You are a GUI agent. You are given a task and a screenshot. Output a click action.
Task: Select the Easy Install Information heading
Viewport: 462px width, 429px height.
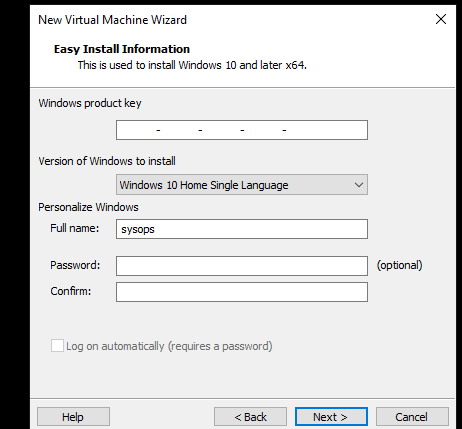pyautogui.click(x=122, y=49)
